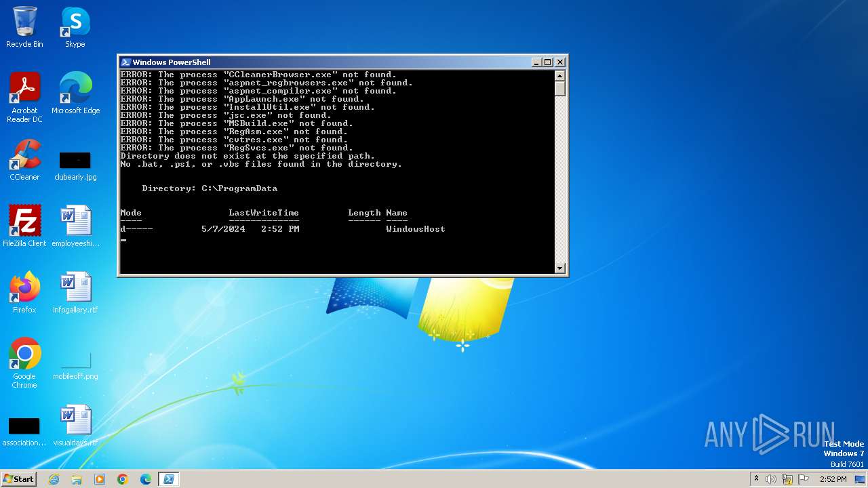Open the Start menu
The image size is (868, 488).
click(x=18, y=479)
